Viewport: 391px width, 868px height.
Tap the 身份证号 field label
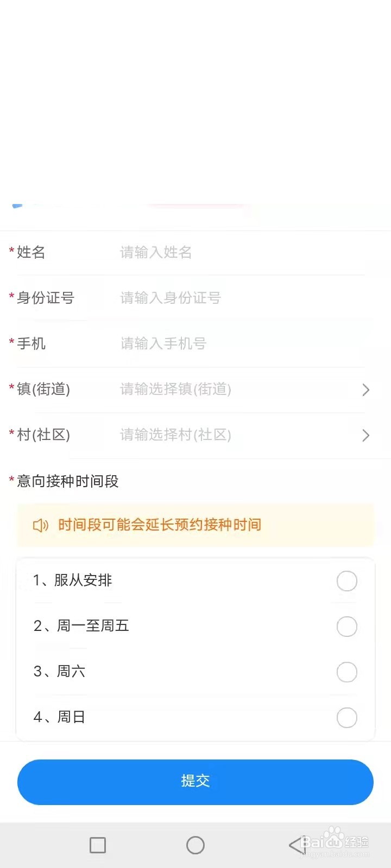[46, 298]
